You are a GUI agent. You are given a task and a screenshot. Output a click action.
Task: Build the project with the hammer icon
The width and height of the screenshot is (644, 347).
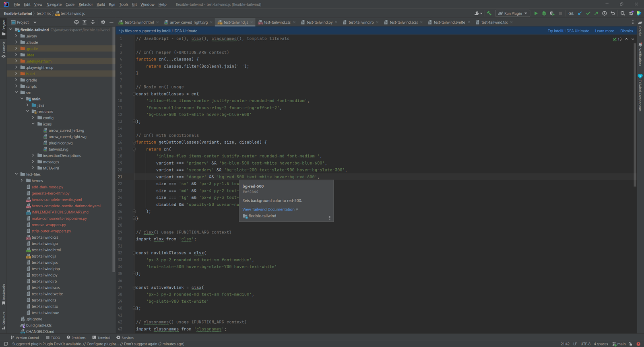point(489,13)
